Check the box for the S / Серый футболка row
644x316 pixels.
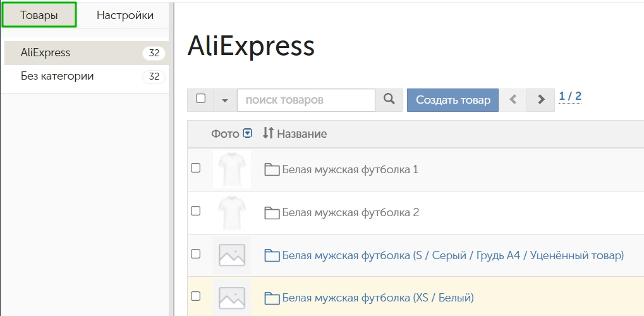(x=196, y=254)
